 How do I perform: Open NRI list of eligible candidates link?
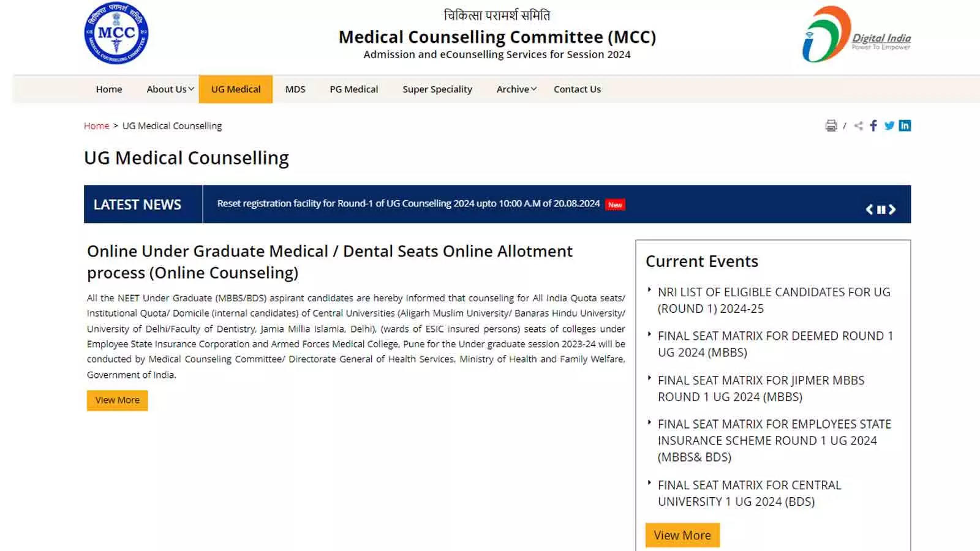click(774, 300)
